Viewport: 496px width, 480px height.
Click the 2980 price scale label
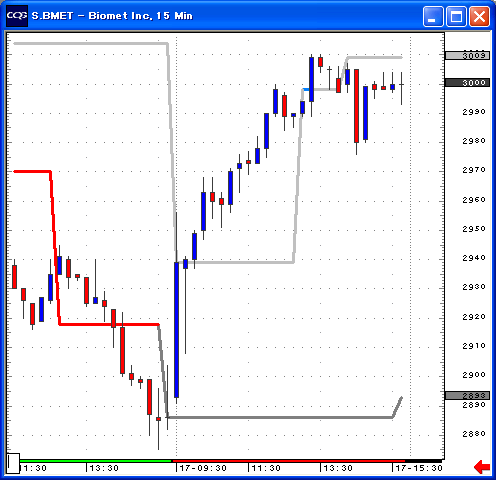tap(474, 141)
